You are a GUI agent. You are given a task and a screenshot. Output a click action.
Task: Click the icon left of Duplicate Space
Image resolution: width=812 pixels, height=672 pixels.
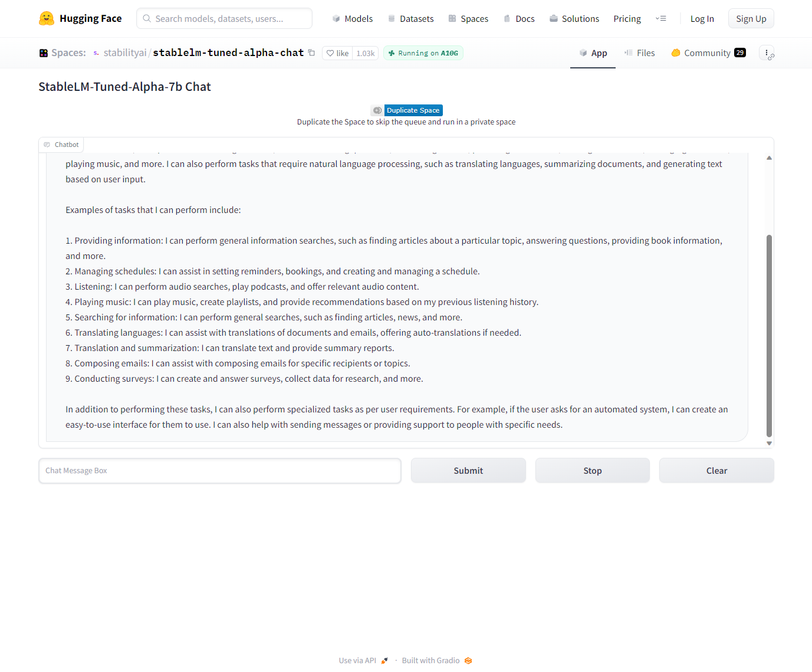pos(377,110)
